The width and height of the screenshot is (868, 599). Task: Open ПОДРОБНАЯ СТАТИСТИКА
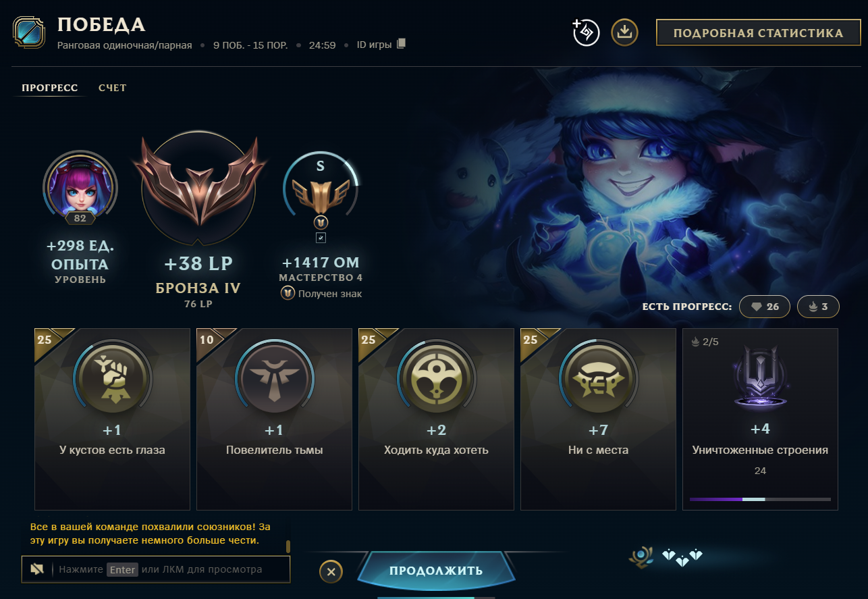tap(758, 33)
